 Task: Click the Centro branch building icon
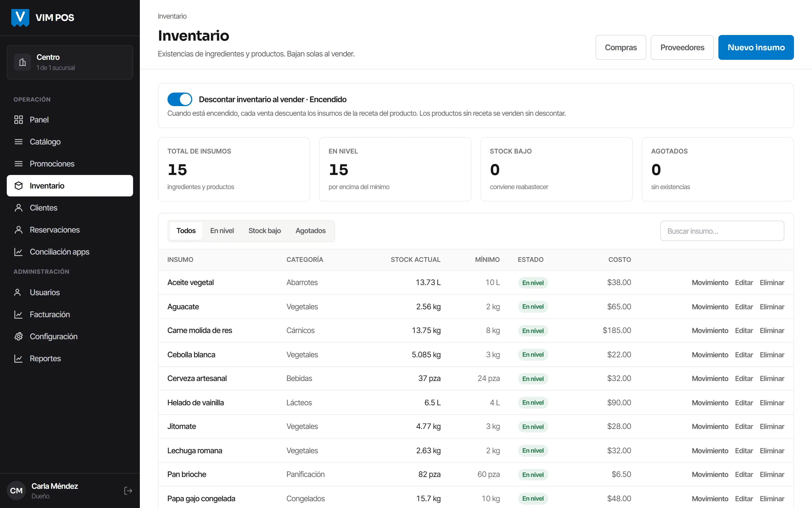point(23,62)
